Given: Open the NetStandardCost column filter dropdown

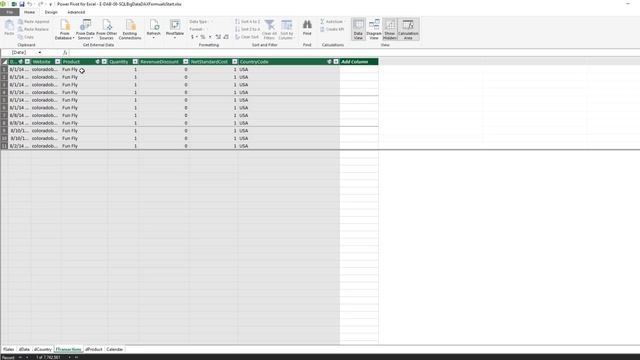Looking at the screenshot, I should click(235, 62).
